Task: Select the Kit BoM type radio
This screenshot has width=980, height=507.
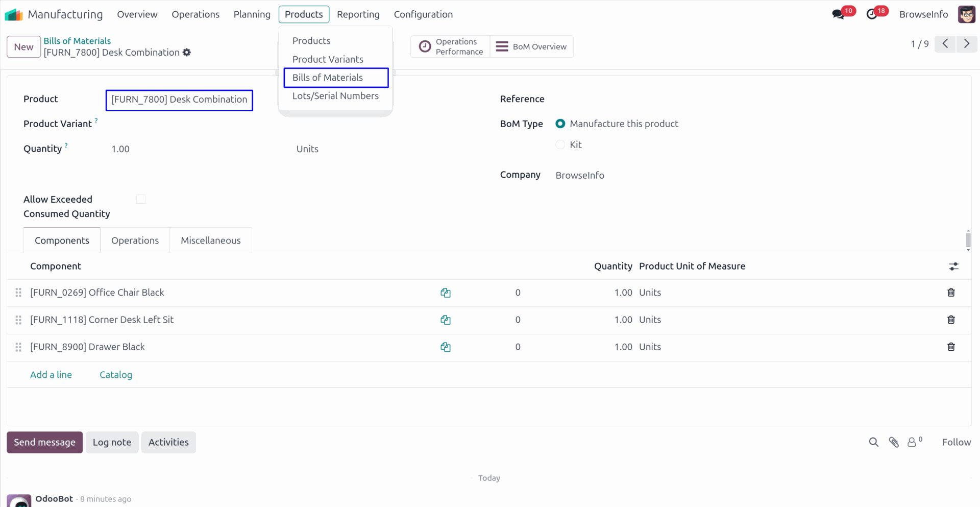Action: click(560, 145)
